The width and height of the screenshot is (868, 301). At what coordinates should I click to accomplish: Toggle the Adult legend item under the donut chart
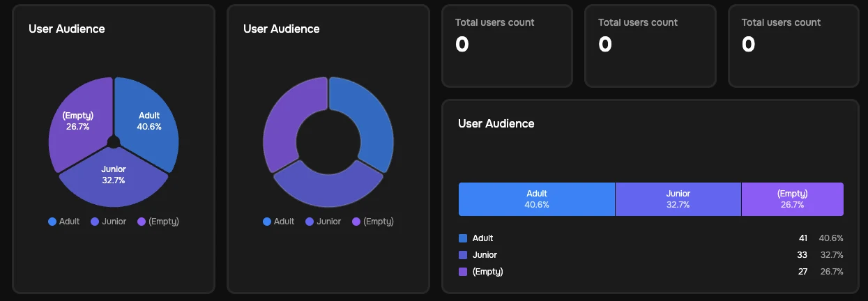278,222
